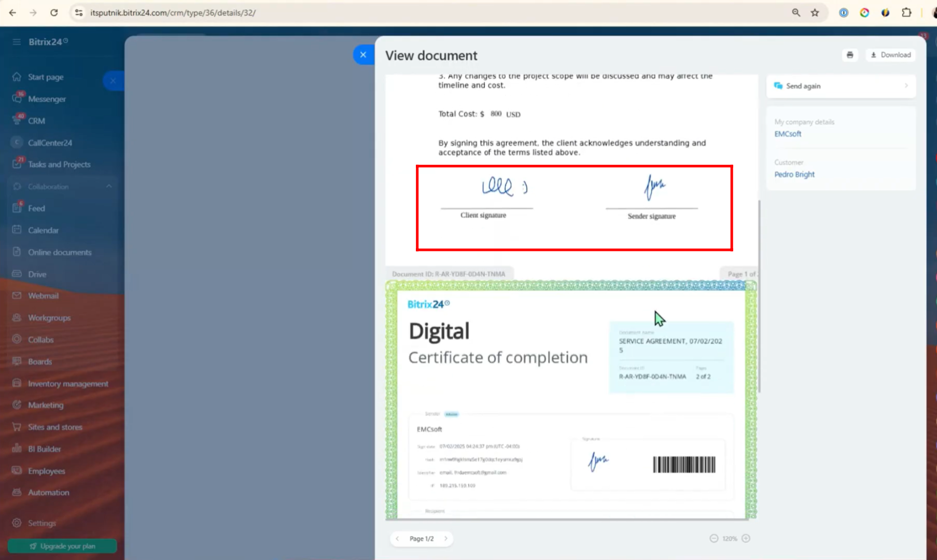Reload the page with refresh icon

tap(54, 12)
